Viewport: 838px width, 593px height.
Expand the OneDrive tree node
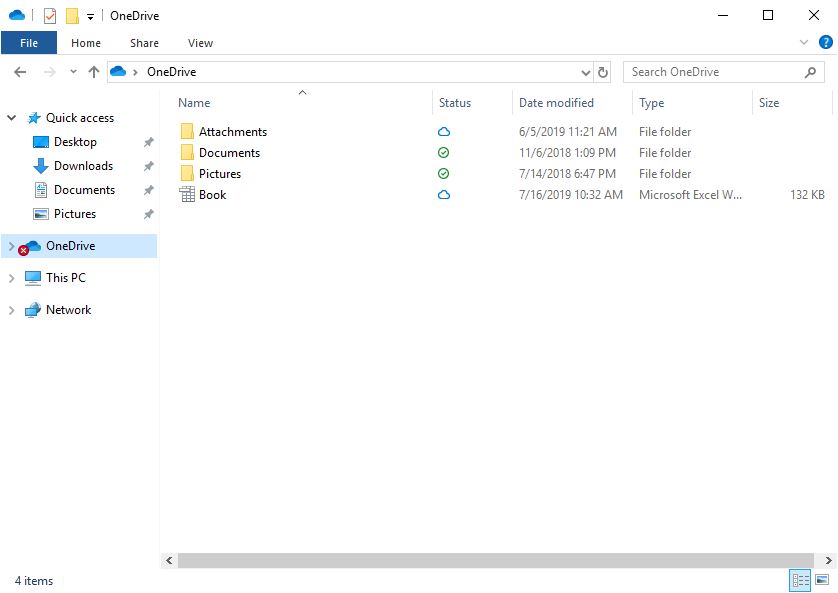pyautogui.click(x=11, y=246)
